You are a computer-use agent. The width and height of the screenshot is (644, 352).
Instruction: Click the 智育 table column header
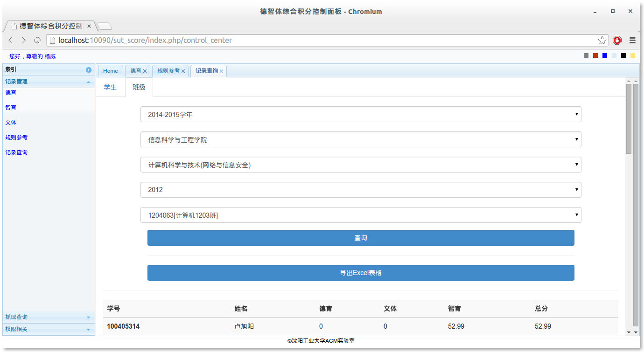(x=455, y=309)
